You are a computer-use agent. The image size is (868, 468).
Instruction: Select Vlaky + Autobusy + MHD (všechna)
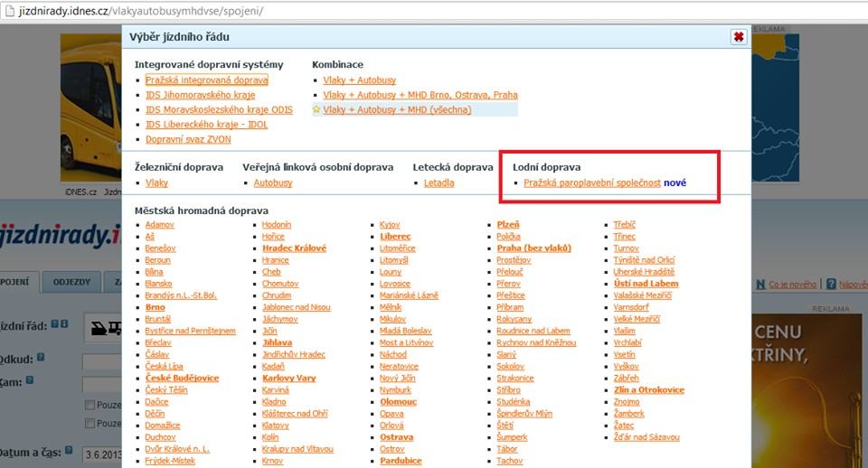pyautogui.click(x=398, y=109)
